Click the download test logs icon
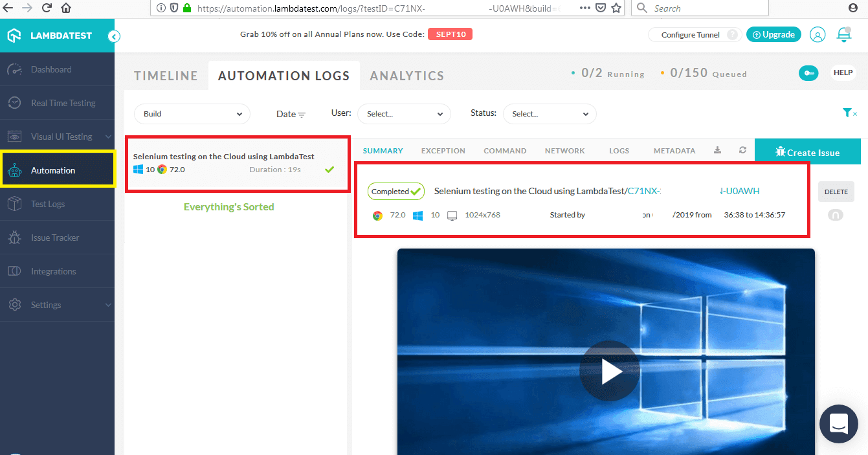 [717, 150]
